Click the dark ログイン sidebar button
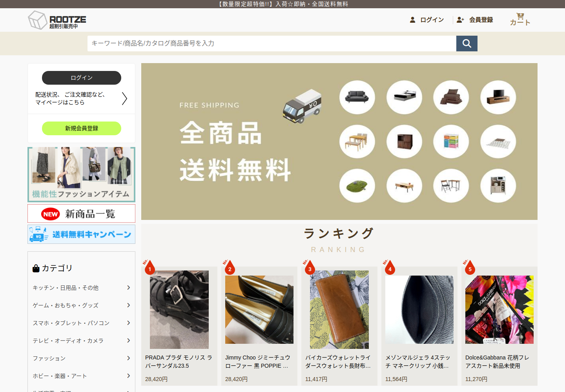This screenshot has height=392, width=565. 82,78
